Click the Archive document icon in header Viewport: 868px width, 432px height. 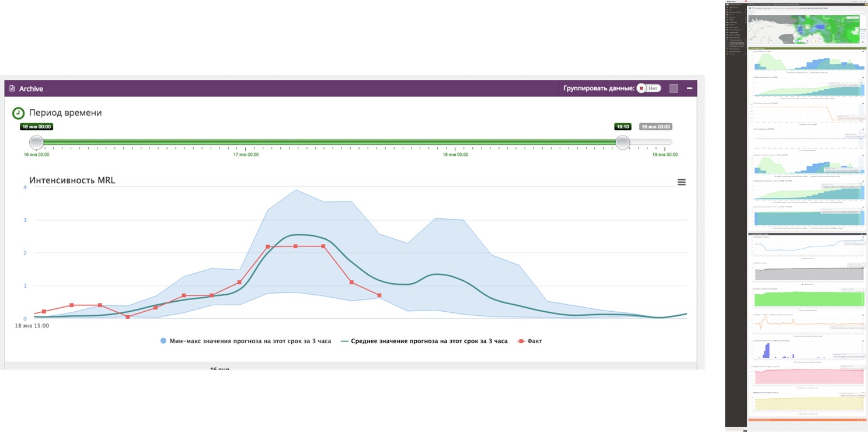pyautogui.click(x=12, y=89)
